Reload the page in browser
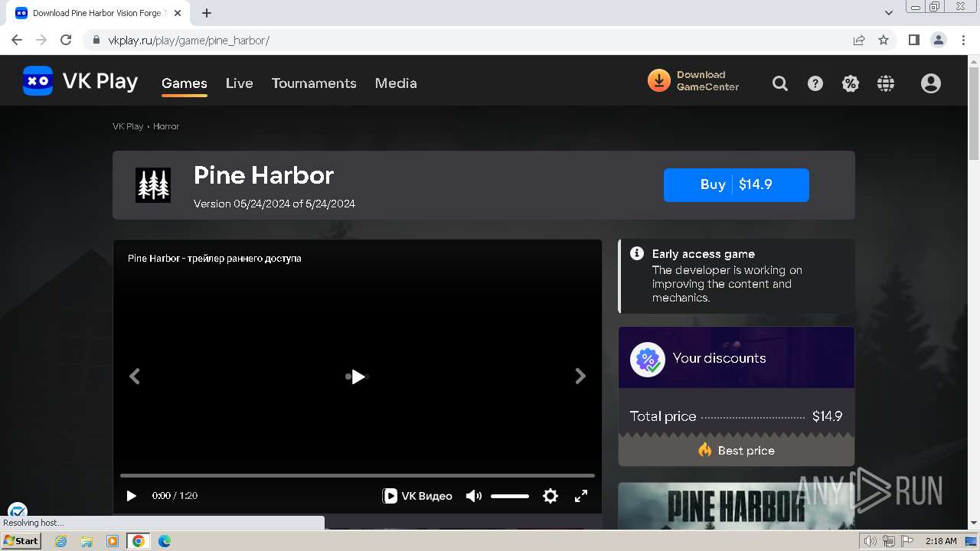 coord(66,40)
